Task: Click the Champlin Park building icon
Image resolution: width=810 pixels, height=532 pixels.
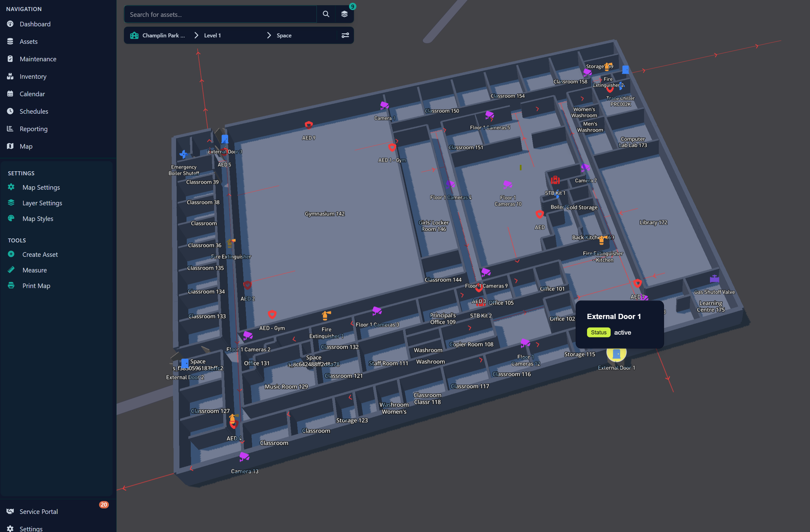Action: pyautogui.click(x=134, y=35)
